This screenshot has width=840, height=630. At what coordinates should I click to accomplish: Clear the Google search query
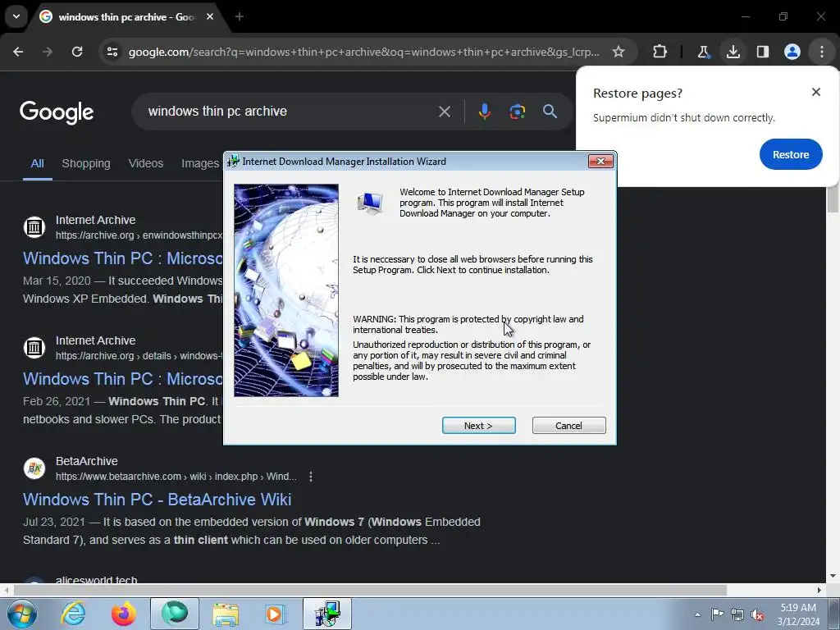(444, 112)
